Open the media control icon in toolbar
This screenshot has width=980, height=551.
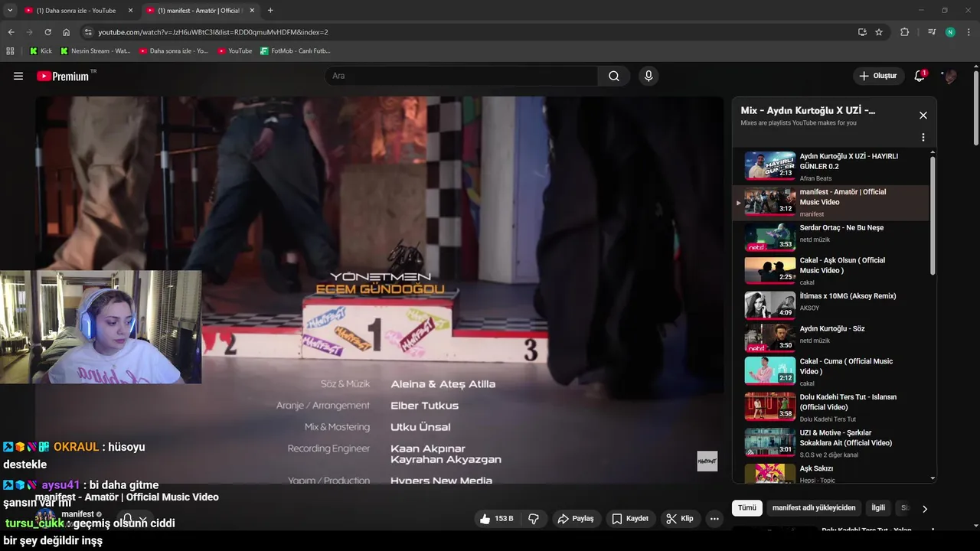point(931,32)
